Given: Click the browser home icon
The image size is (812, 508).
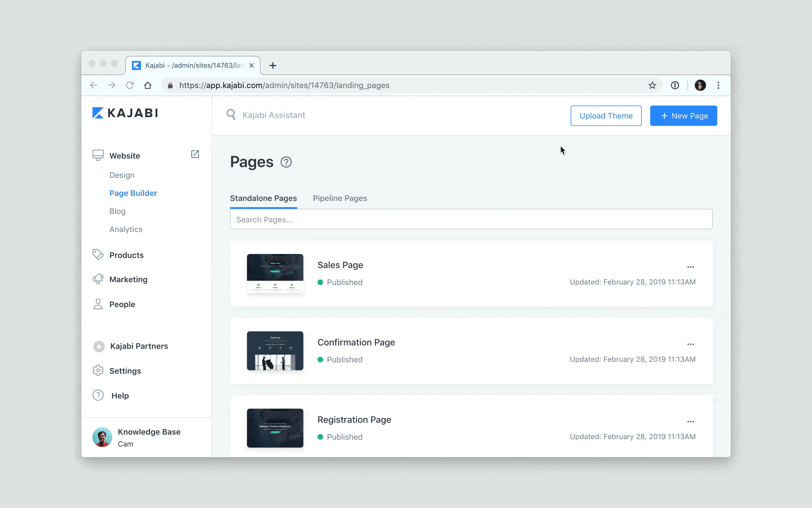Looking at the screenshot, I should [x=148, y=85].
